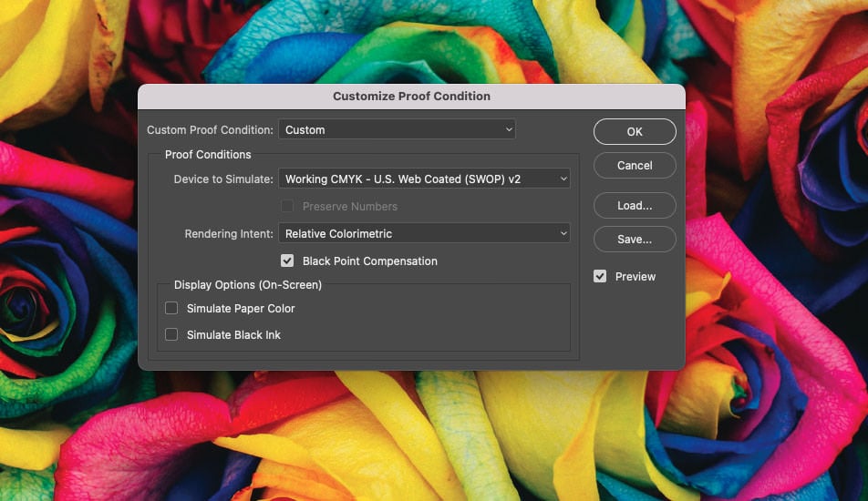Click the Rendering Intent label
Image resolution: width=868 pixels, height=501 pixels.
[229, 234]
